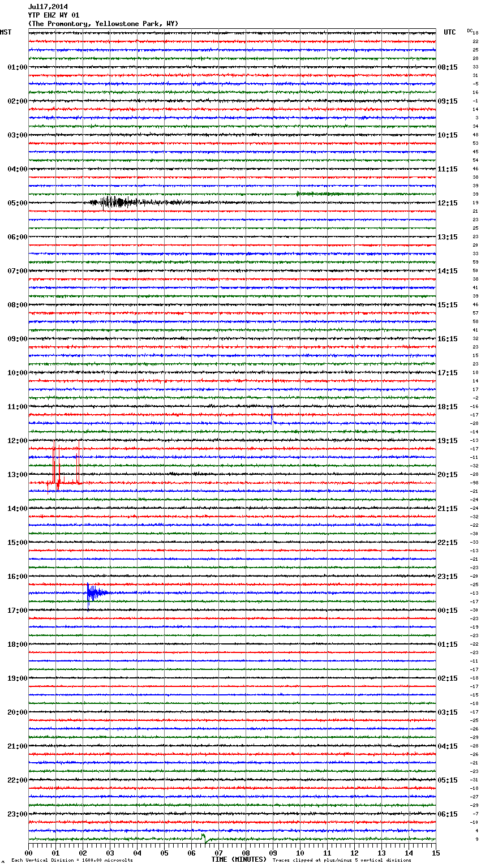481x868 pixels.
Task: Select the 07:00 MST time label
Action: pyautogui.click(x=17, y=271)
